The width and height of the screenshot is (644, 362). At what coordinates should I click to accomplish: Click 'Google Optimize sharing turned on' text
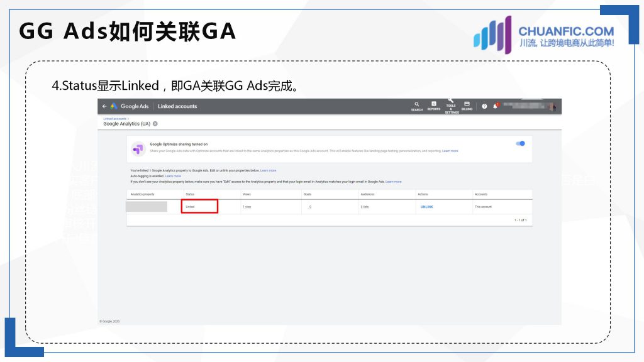click(179, 145)
